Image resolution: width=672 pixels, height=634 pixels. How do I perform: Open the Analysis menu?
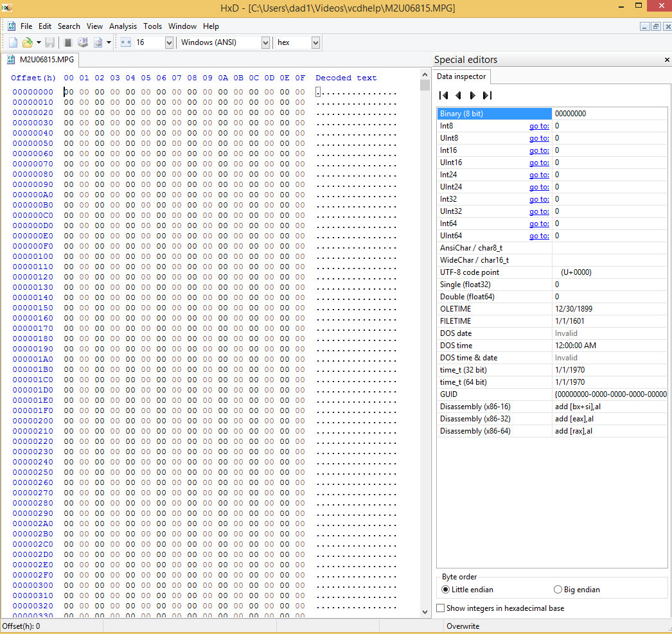point(123,26)
